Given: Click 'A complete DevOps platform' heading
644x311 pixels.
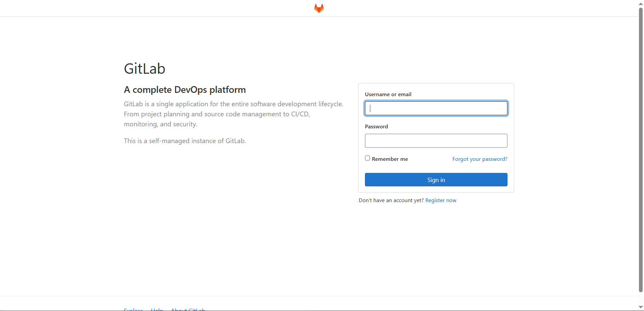Looking at the screenshot, I should tap(185, 90).
